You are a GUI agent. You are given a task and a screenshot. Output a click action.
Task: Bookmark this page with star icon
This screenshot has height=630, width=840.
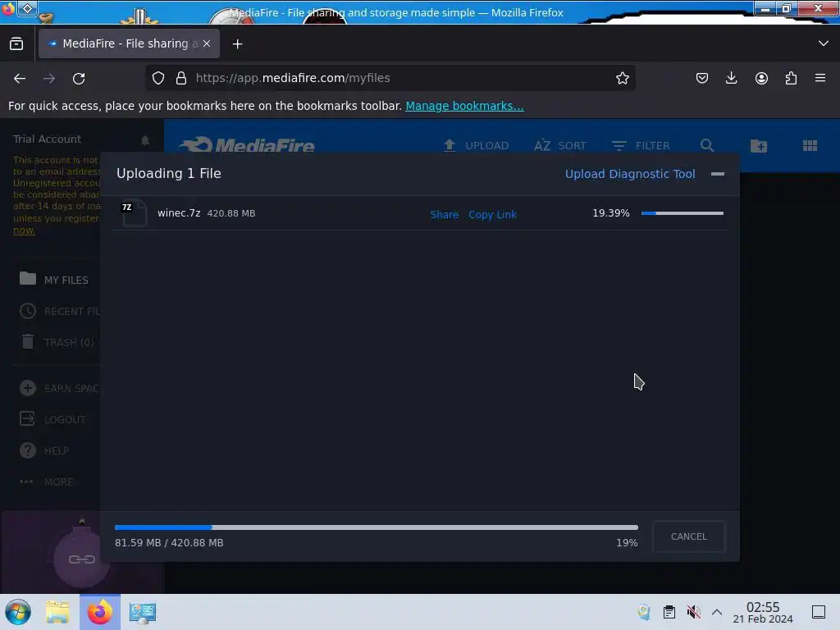click(x=622, y=78)
